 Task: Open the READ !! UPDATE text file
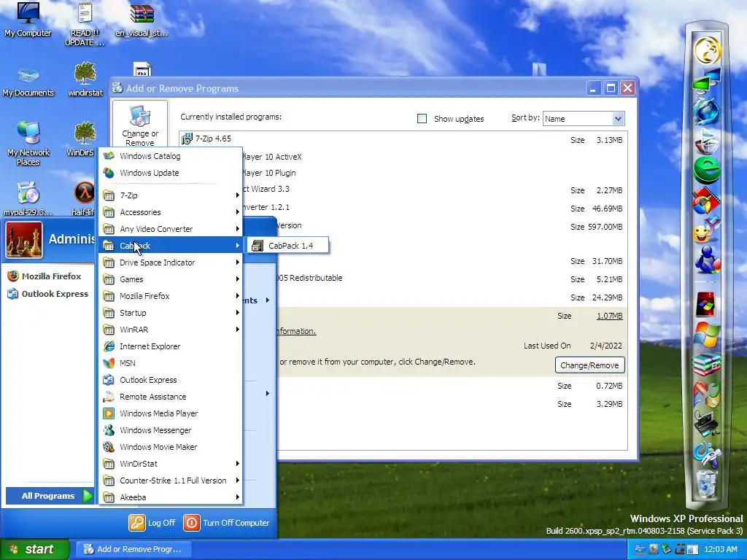click(x=85, y=24)
